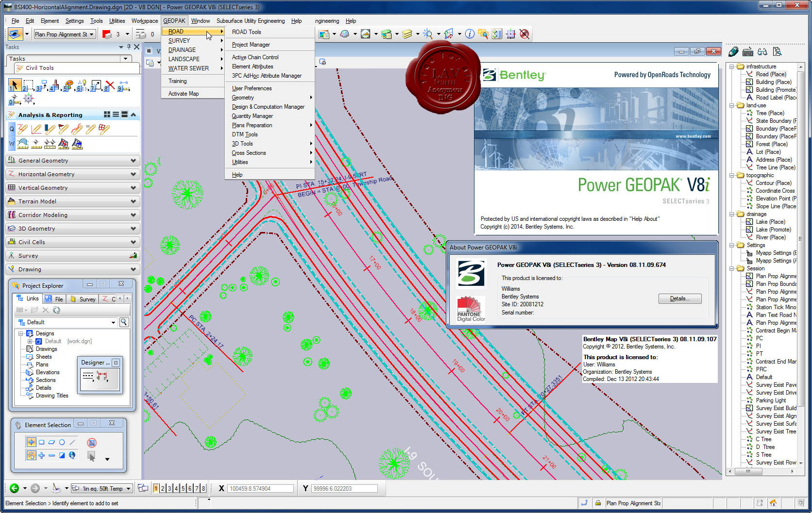812x513 pixels.
Task: Click the zoom magnifier with rays icon
Action: coord(428,34)
